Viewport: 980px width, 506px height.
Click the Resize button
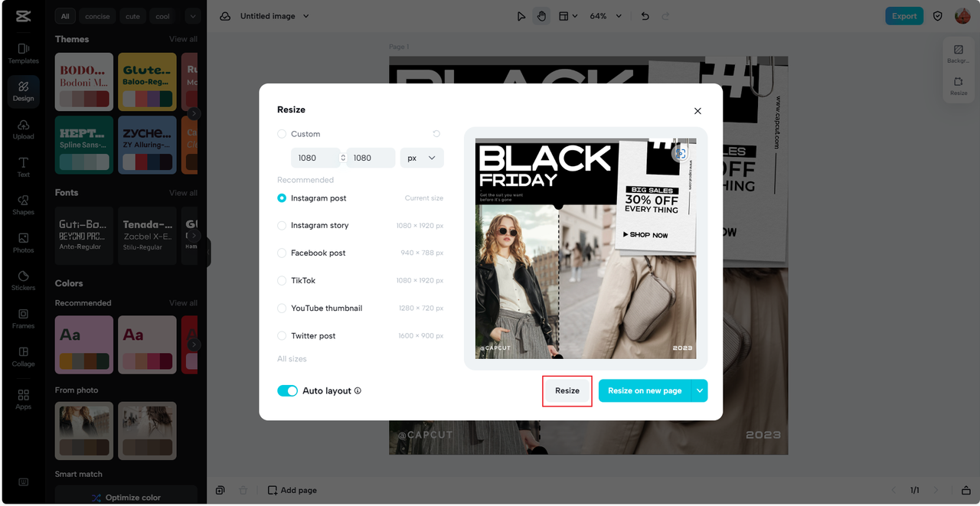click(567, 390)
